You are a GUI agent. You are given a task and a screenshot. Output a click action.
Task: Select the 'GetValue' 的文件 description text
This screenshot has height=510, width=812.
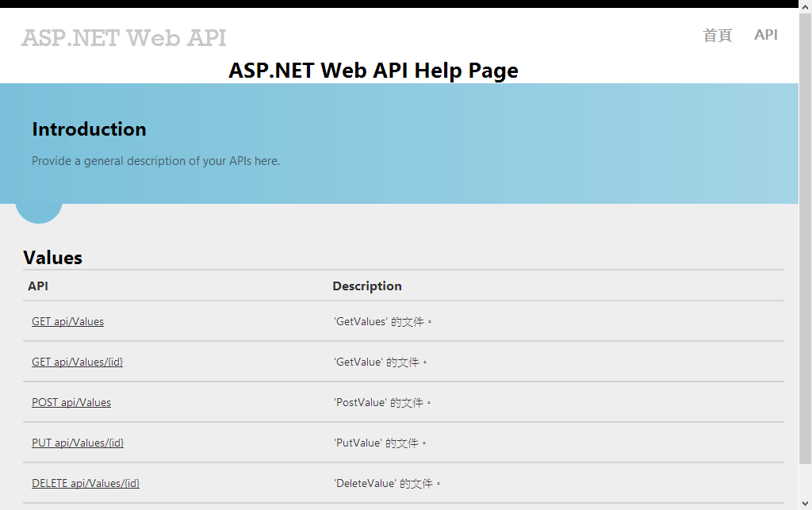coord(381,362)
